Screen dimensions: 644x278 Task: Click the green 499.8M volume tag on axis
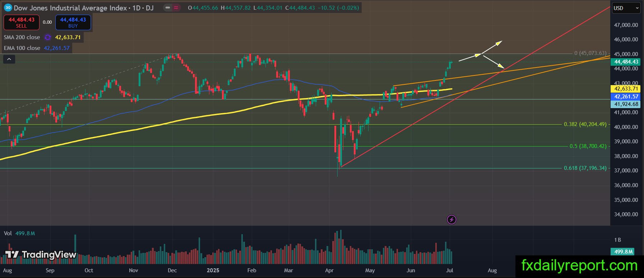[x=623, y=252]
